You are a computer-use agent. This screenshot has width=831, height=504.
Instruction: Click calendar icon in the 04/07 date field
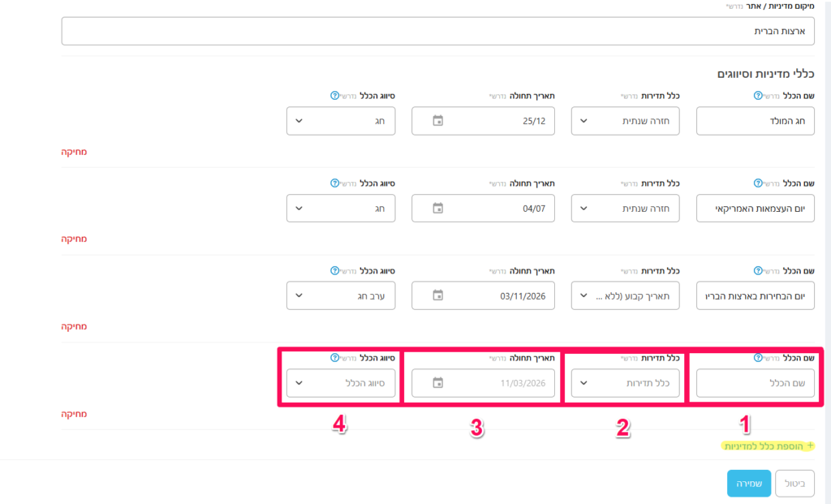pyautogui.click(x=438, y=209)
